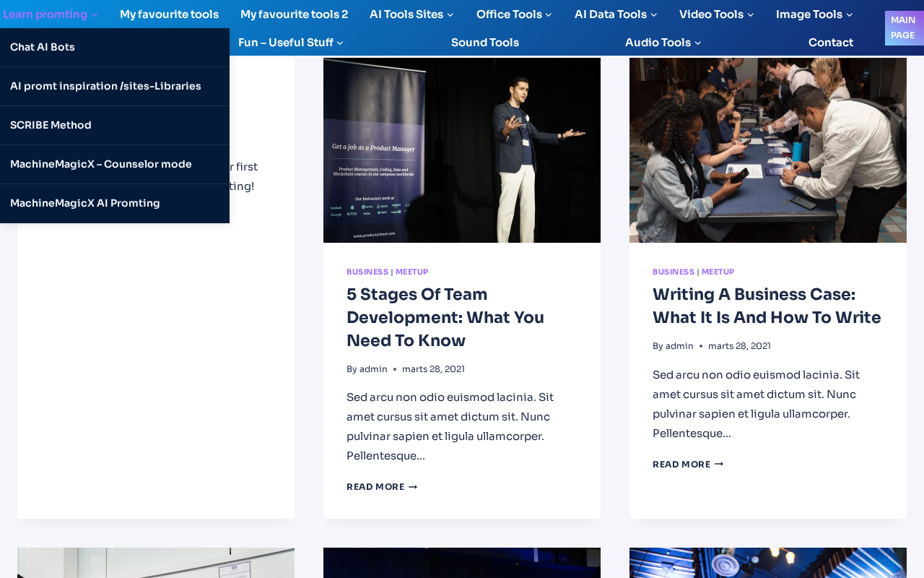The width and height of the screenshot is (924, 578).
Task: Open the AI Data Tools dropdown
Action: (615, 14)
